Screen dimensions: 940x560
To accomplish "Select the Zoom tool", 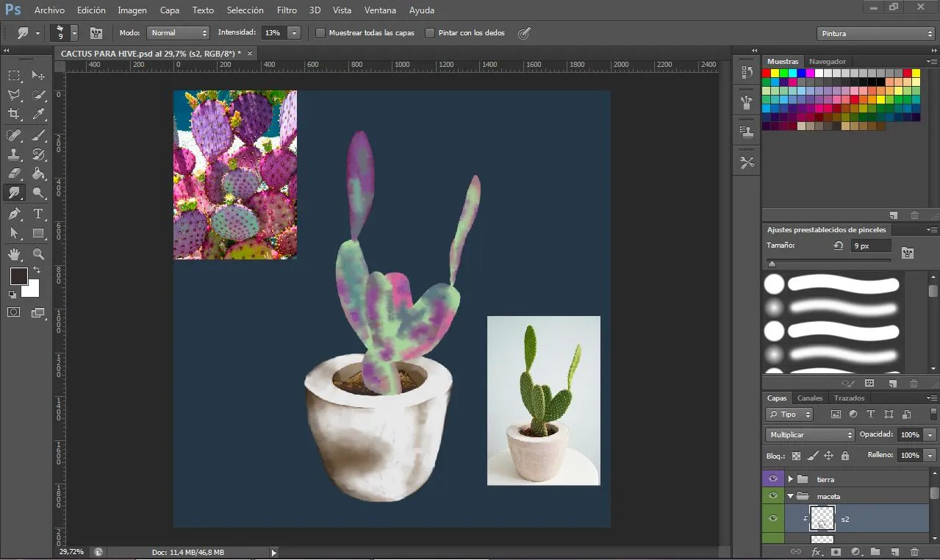I will click(x=38, y=254).
